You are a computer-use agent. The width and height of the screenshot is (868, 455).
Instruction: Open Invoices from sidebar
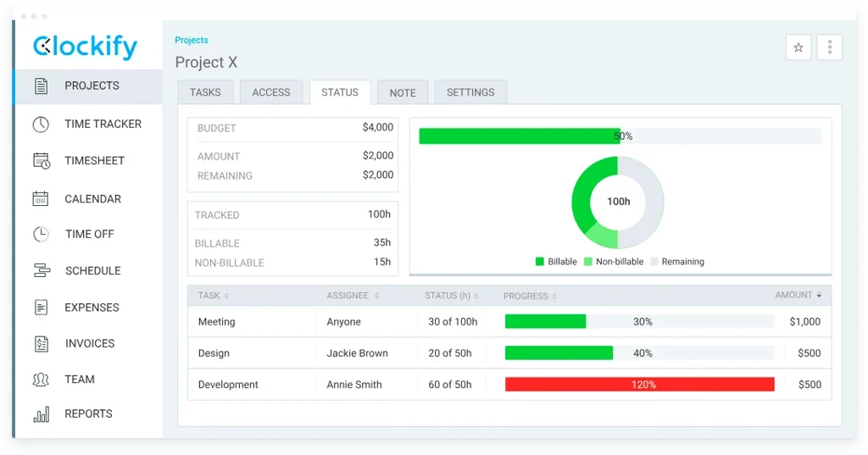pyautogui.click(x=90, y=343)
